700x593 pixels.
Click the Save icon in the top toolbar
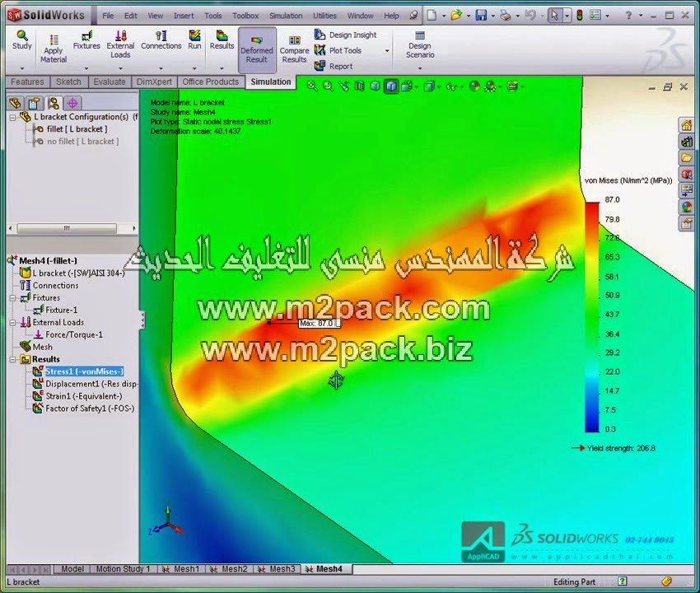481,16
